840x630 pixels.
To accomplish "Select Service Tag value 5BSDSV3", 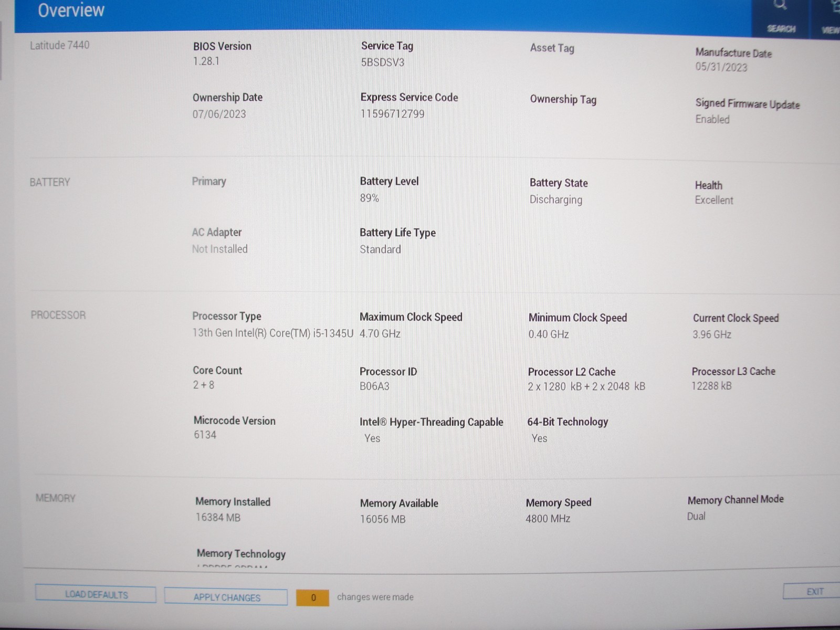I will [x=383, y=62].
